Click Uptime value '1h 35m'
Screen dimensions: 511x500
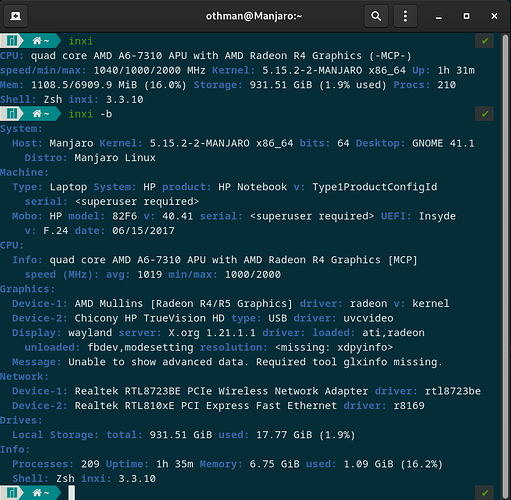175,464
